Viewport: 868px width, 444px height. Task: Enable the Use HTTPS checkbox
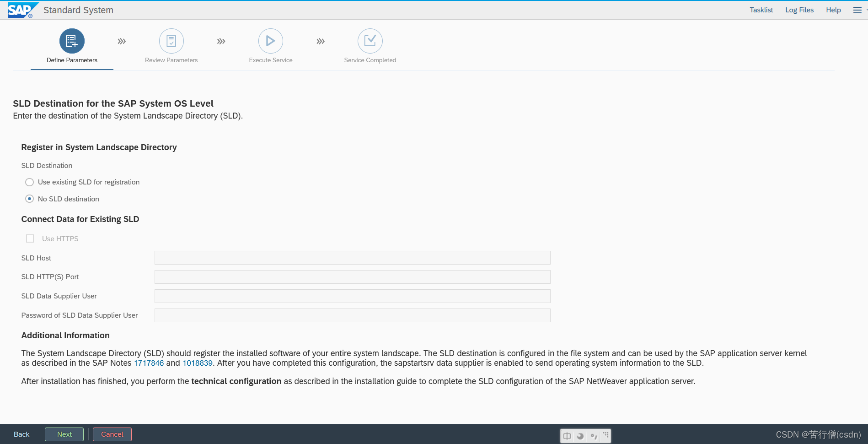tap(30, 238)
